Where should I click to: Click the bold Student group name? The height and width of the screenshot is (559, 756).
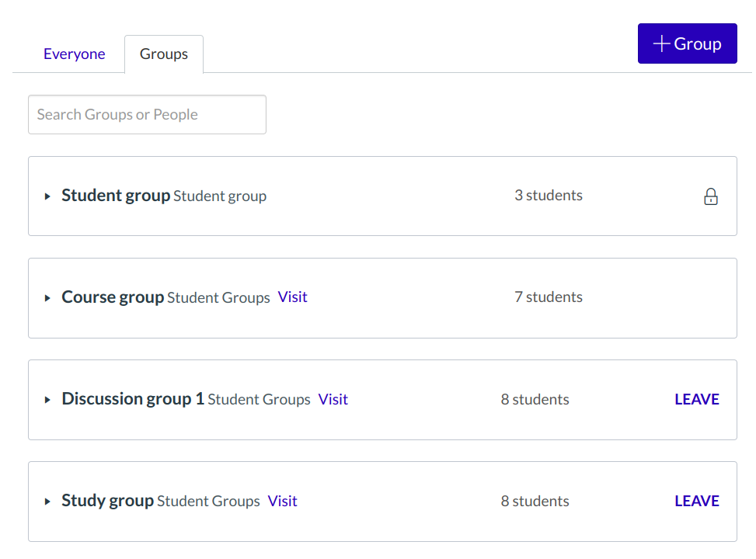tap(116, 196)
